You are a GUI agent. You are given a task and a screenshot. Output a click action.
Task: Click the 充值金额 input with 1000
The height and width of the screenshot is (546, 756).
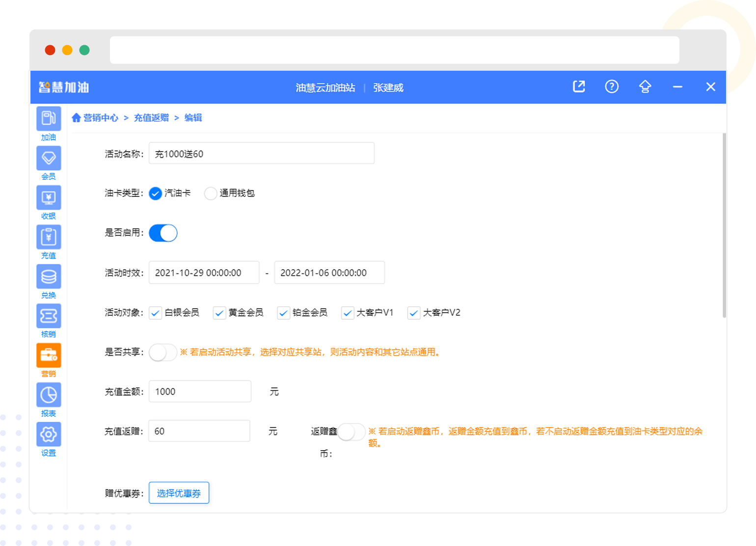(200, 391)
